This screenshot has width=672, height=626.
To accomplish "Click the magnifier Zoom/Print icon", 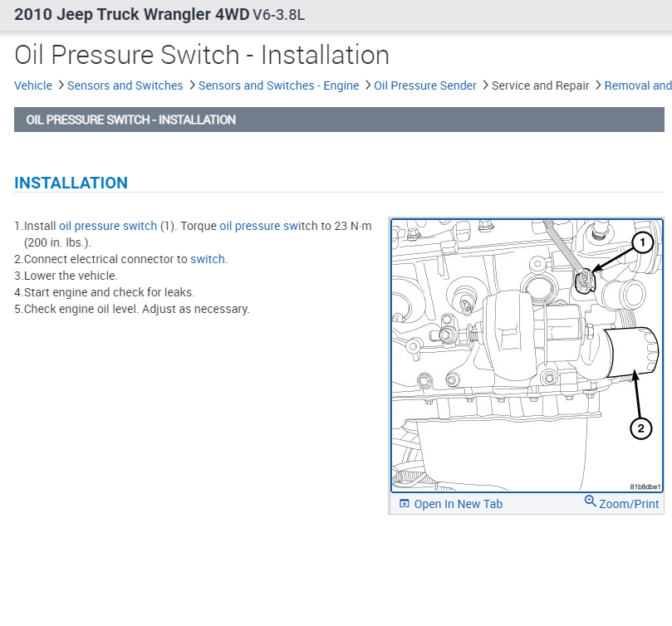I will (590, 501).
